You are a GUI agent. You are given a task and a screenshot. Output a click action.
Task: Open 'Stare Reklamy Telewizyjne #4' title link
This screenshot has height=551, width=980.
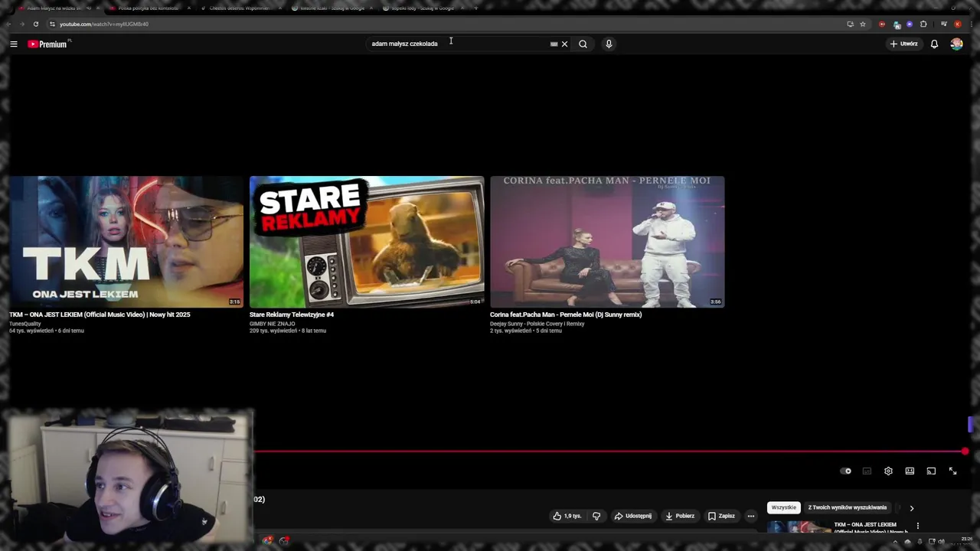[292, 315]
